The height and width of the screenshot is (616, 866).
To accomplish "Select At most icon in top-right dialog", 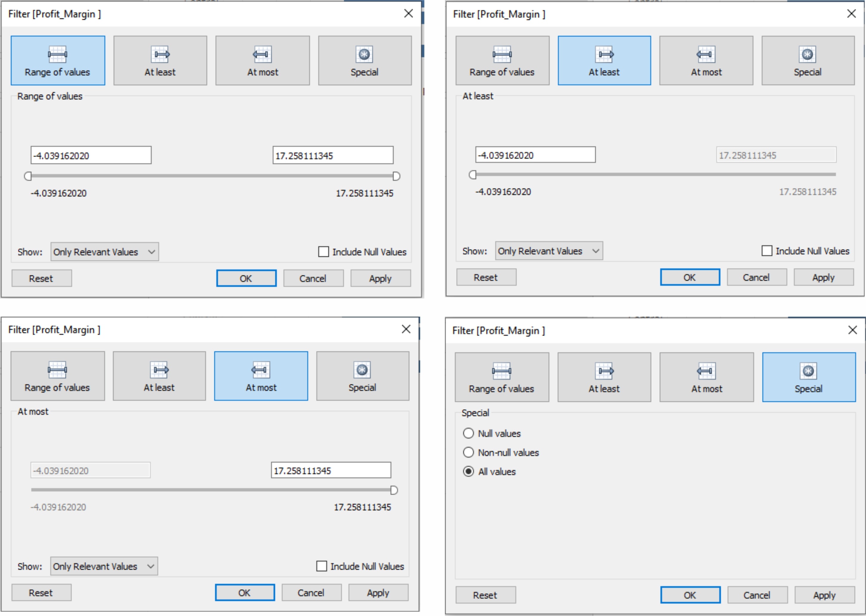I will 706,61.
